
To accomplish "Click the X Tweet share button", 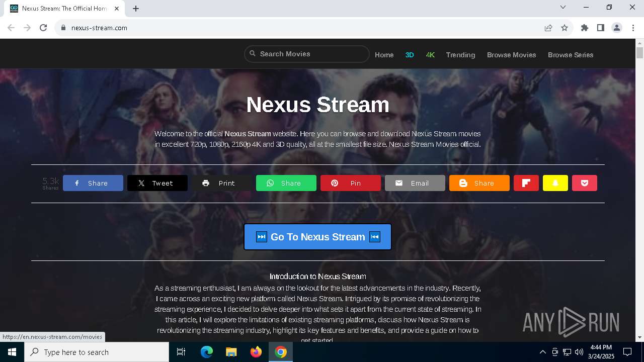I will pyautogui.click(x=157, y=183).
